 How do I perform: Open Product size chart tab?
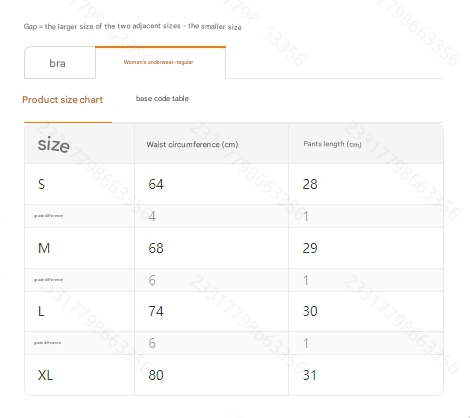coord(63,100)
